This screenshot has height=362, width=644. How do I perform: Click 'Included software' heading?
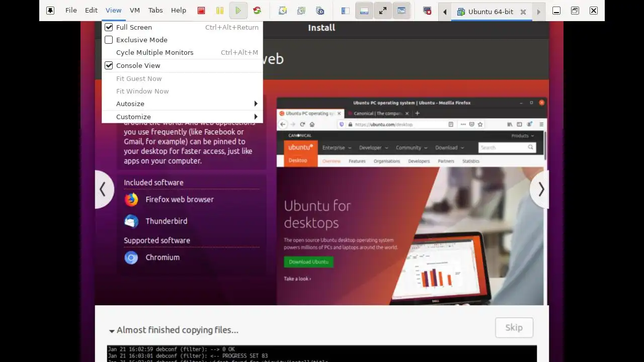tap(153, 183)
